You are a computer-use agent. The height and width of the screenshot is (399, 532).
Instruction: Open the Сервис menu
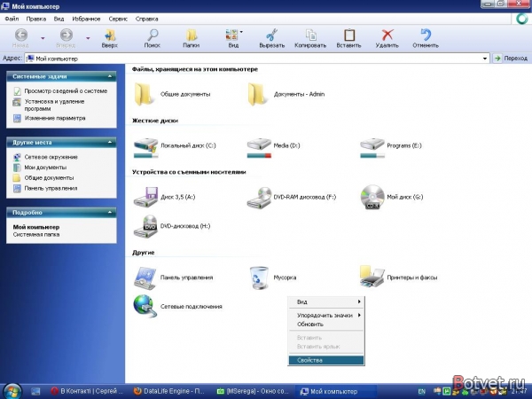[118, 19]
